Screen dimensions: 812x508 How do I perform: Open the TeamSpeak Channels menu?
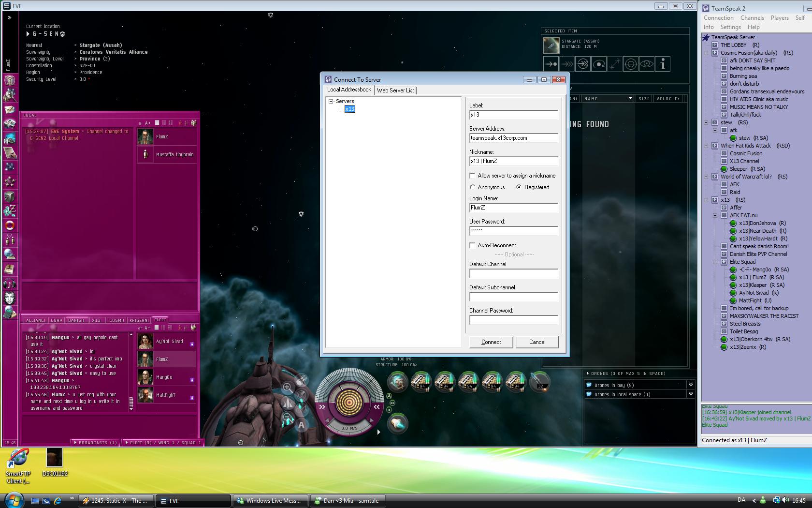(x=752, y=18)
